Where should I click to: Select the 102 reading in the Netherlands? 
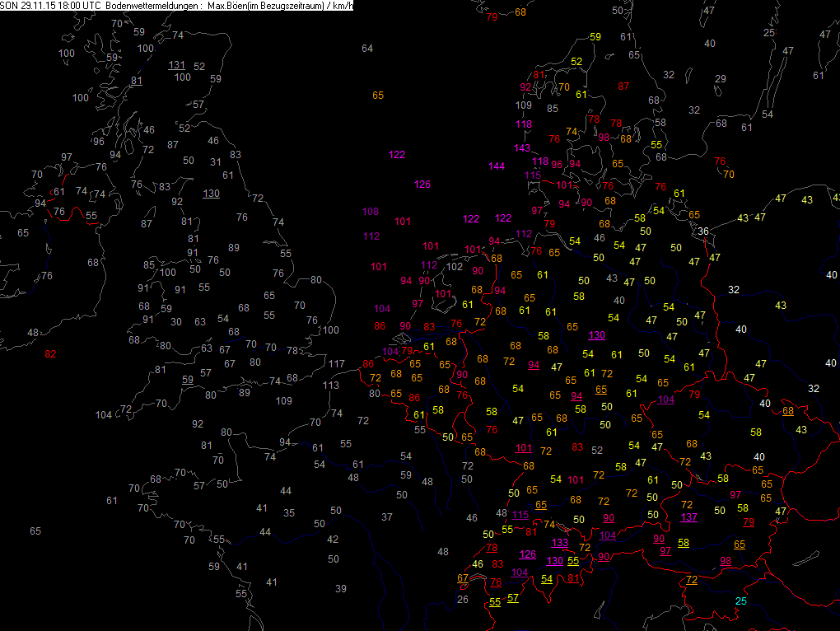pyautogui.click(x=455, y=267)
